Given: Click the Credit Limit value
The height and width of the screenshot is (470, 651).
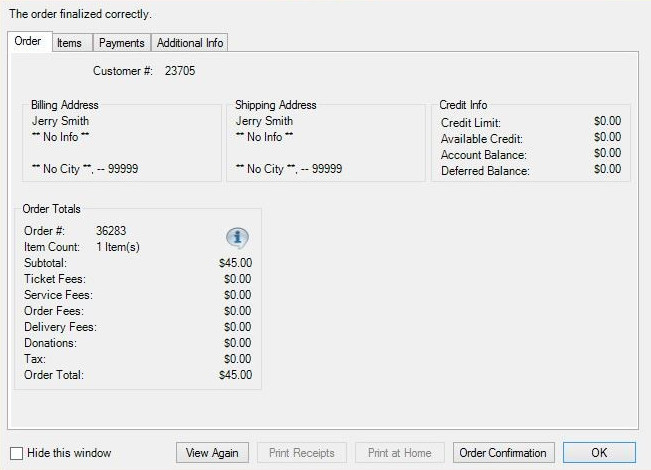Looking at the screenshot, I should pos(607,121).
